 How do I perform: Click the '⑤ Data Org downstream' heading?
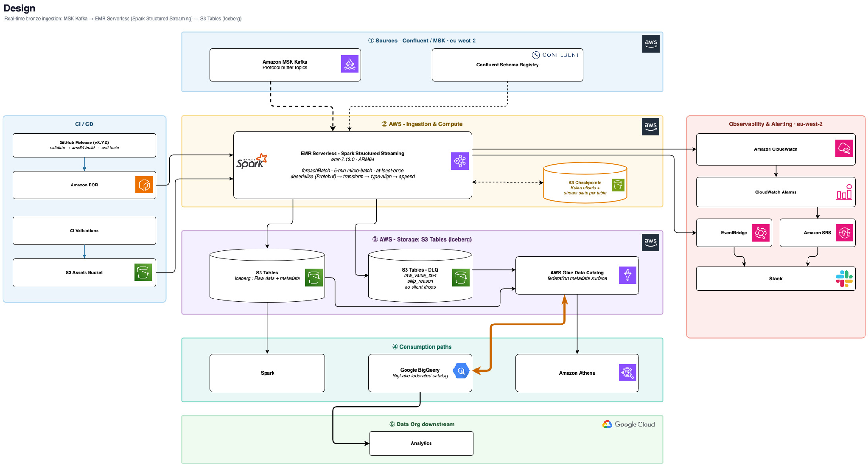point(422,424)
